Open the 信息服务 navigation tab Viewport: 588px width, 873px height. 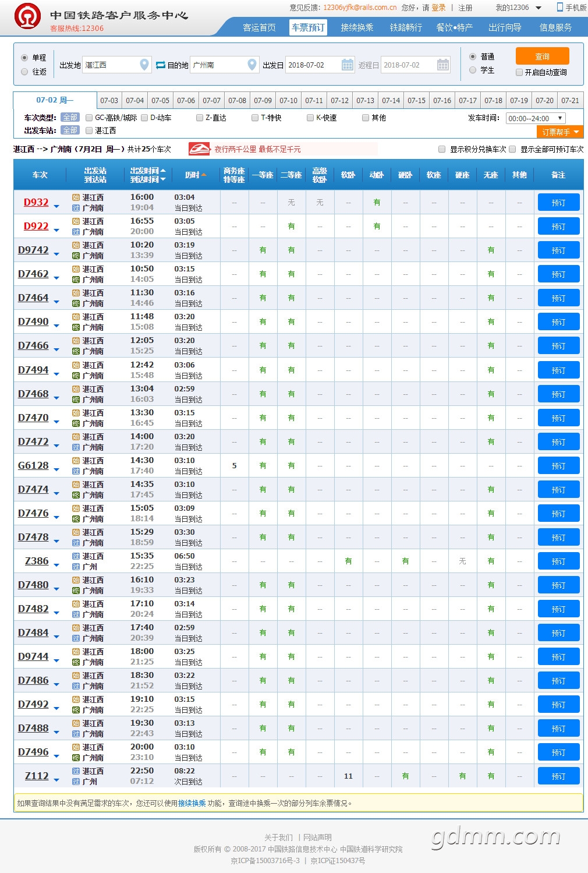[555, 27]
